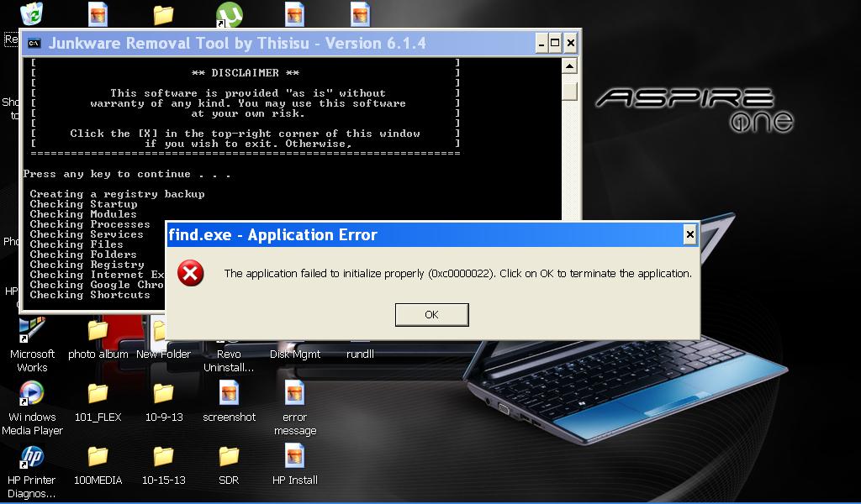Select the uTorrent desktop shortcut
This screenshot has width=861, height=504.
click(229, 14)
